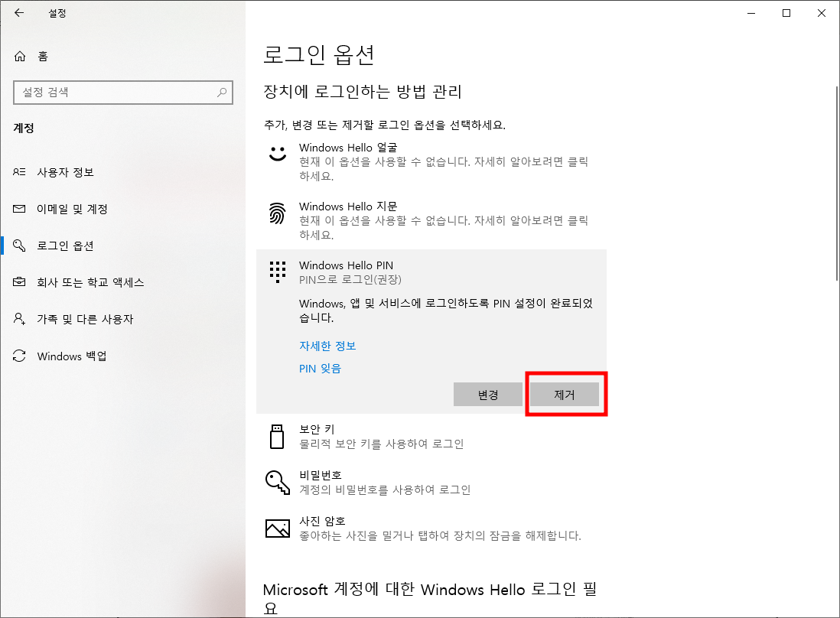
Task: Expand the 사진 암호 sign-in option
Action: pos(431,528)
